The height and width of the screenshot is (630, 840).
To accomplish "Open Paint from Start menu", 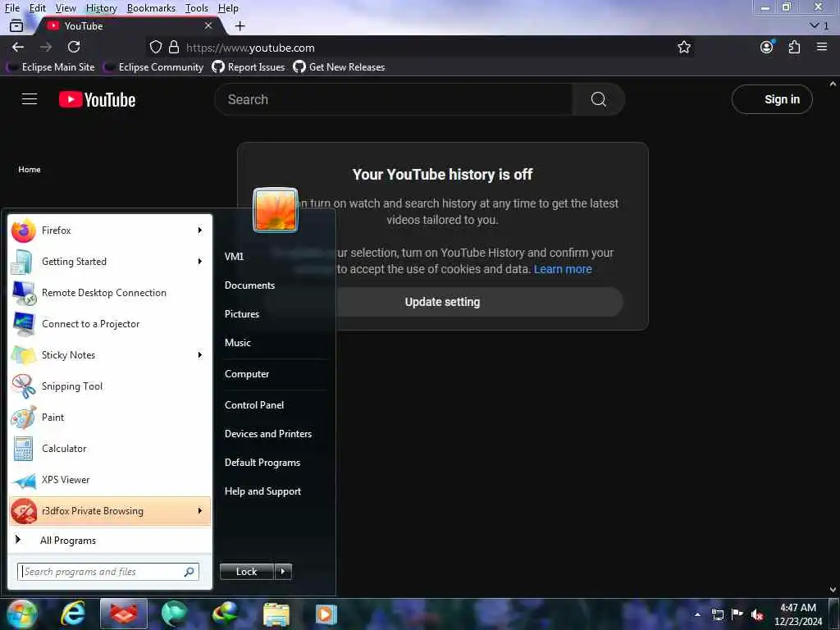I will click(x=110, y=418).
